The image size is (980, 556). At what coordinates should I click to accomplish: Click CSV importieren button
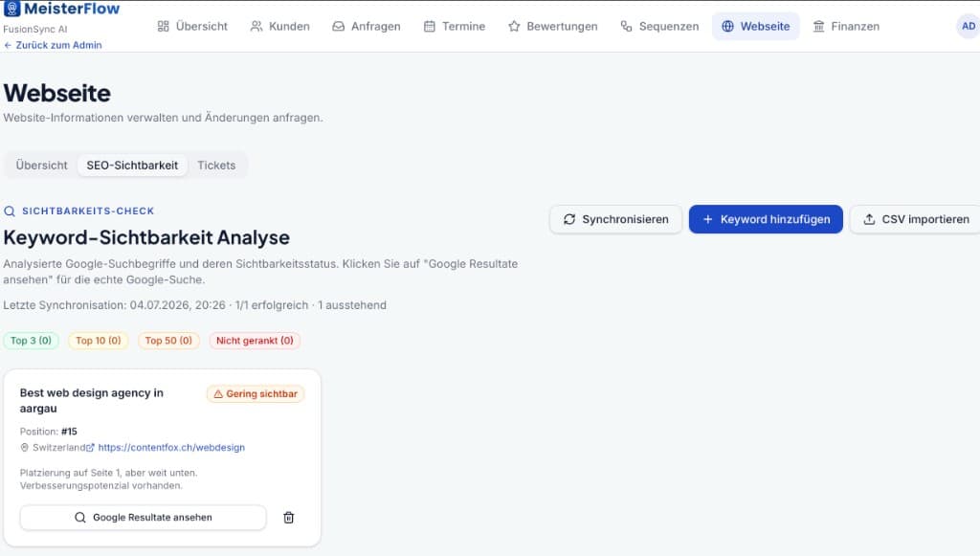coord(916,219)
